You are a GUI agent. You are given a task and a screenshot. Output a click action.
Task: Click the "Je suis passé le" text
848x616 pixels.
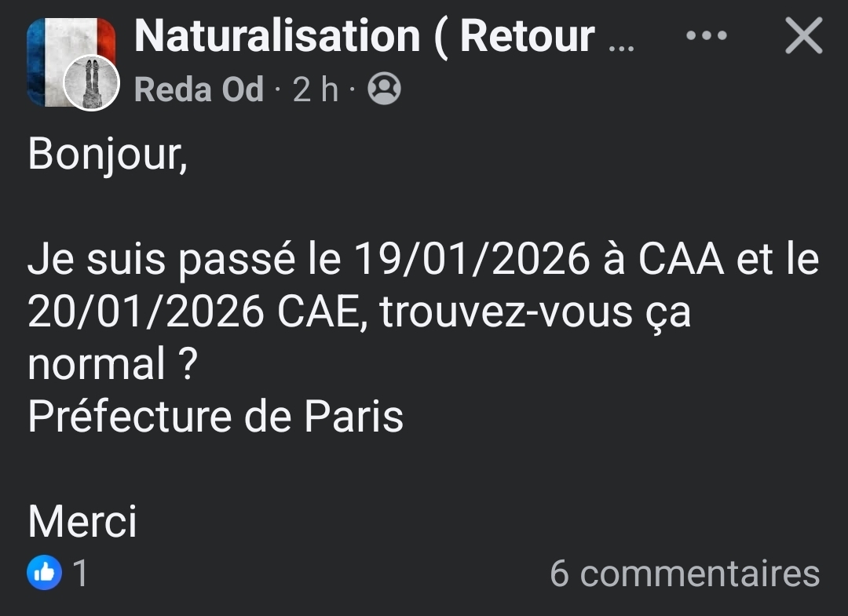(184, 260)
